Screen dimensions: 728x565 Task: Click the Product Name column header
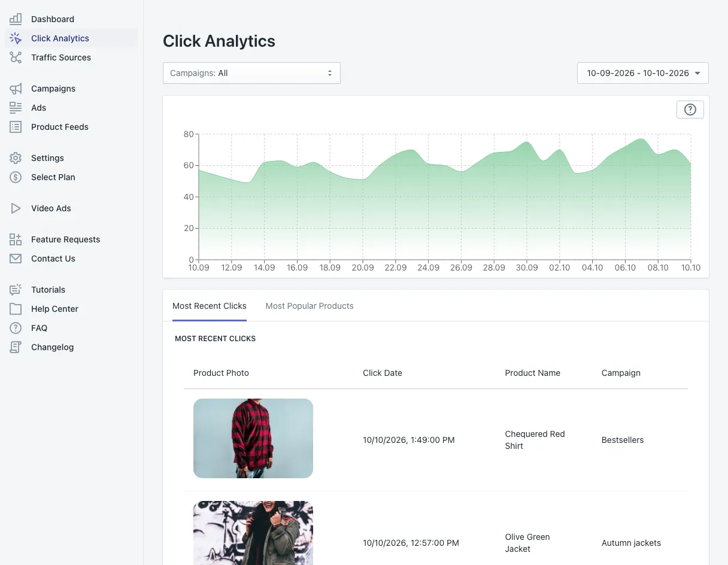(x=533, y=373)
